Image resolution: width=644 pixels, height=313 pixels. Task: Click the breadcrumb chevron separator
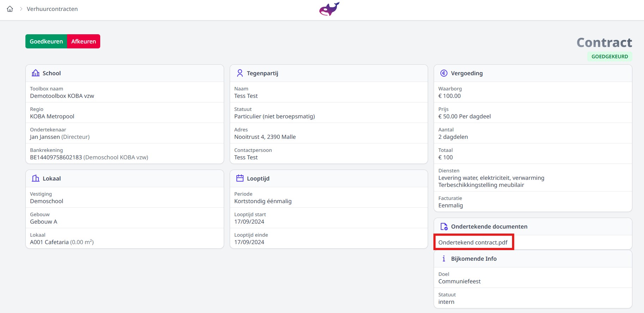[21, 9]
